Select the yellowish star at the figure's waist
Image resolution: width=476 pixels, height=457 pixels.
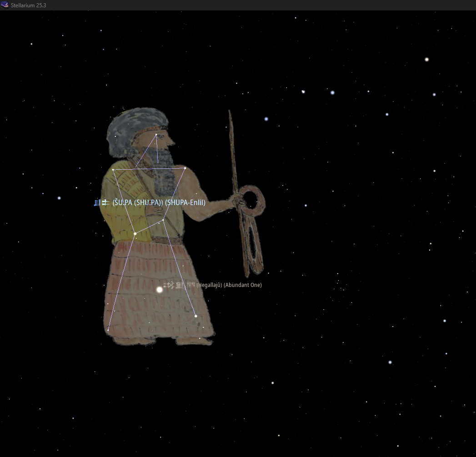pyautogui.click(x=135, y=233)
